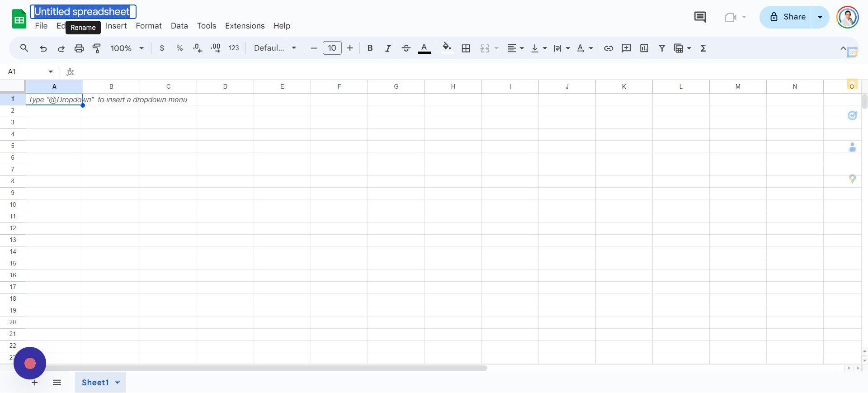Open the zoom 100% dropdown

[127, 48]
